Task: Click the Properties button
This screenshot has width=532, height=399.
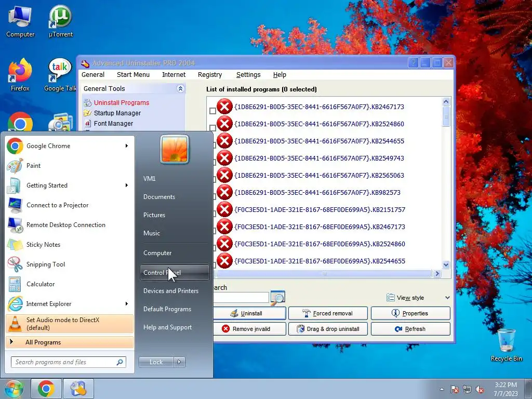Action: 410,313
